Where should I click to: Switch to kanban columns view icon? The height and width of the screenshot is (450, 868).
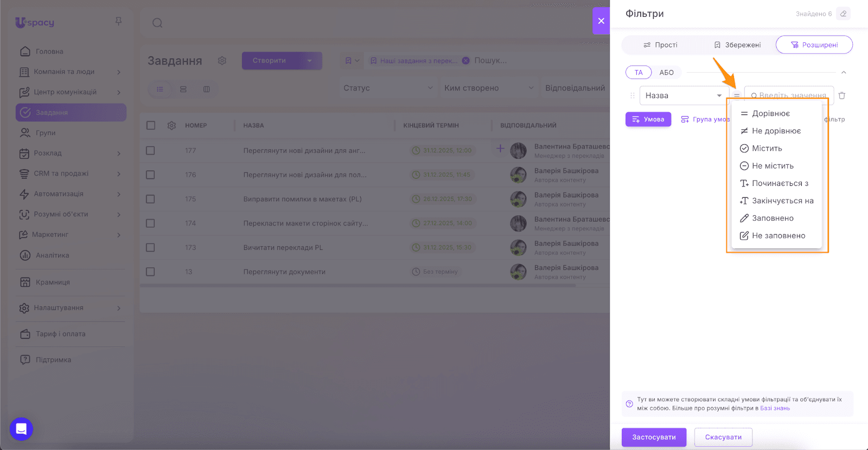[207, 89]
